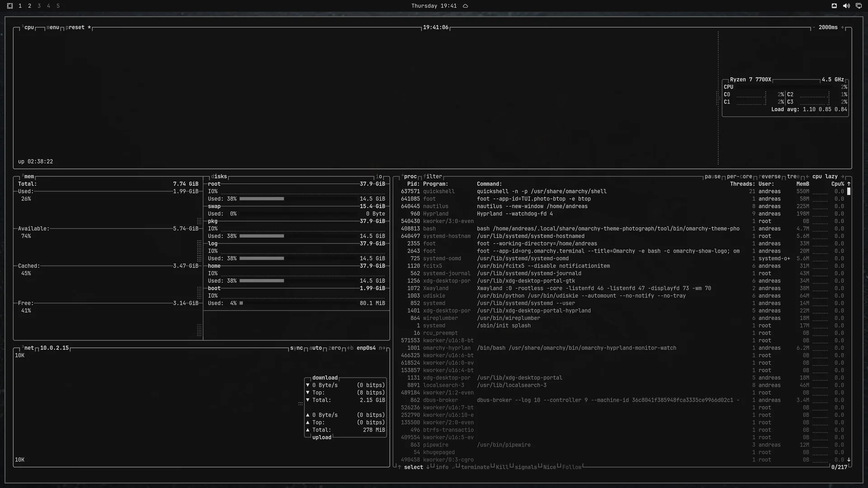Toggle per-core CPU usage in proc panel
This screenshot has height=488, width=868.
point(740,177)
